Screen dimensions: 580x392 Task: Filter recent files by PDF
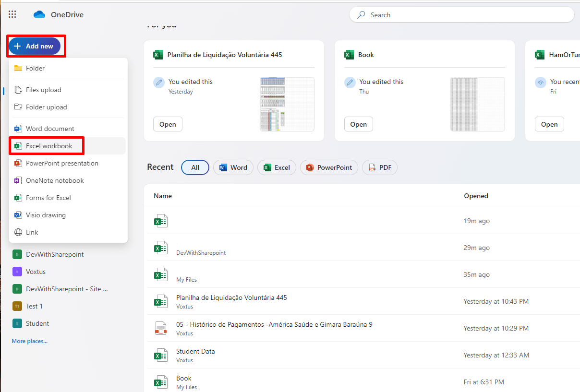[x=379, y=167]
